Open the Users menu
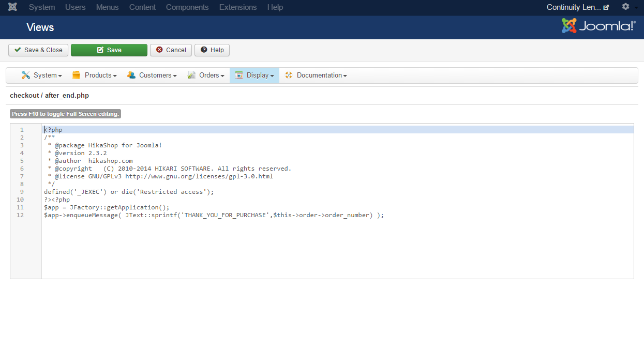Image resolution: width=644 pixels, height=350 pixels. point(76,7)
